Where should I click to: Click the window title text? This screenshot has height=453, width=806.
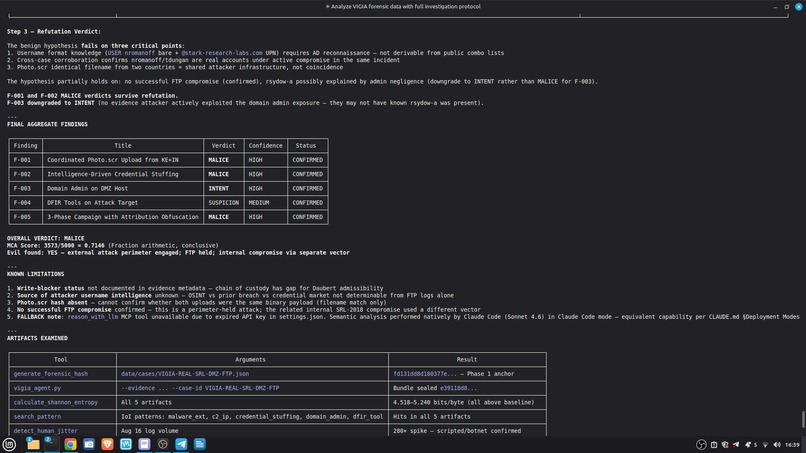[403, 7]
